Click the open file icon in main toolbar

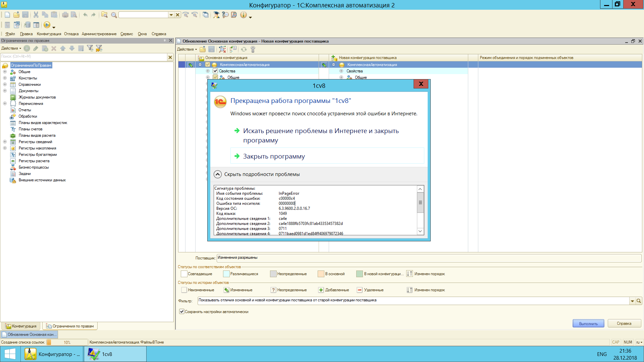pos(16,15)
